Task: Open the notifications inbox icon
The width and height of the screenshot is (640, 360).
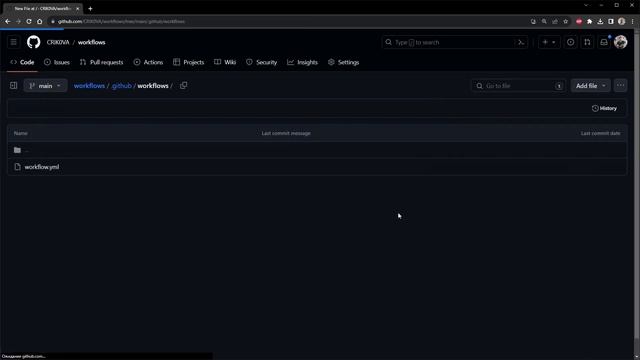Action: [604, 42]
